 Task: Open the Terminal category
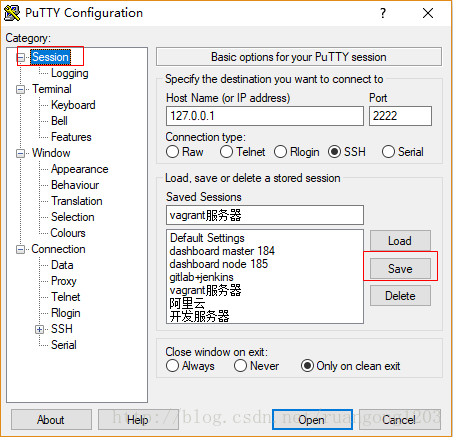coord(52,89)
